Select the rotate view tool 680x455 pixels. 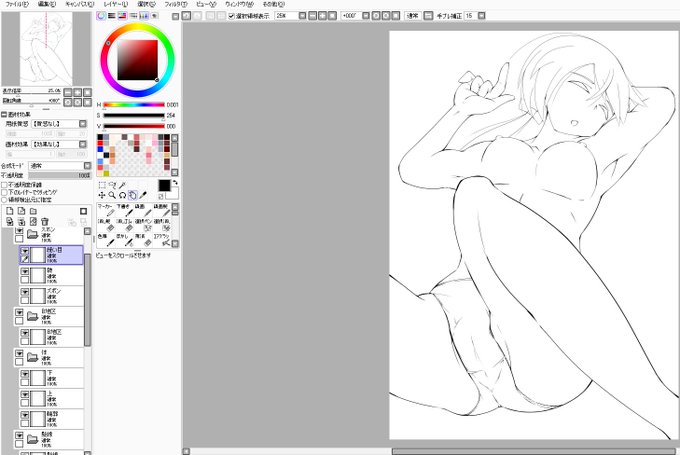pyautogui.click(x=122, y=195)
